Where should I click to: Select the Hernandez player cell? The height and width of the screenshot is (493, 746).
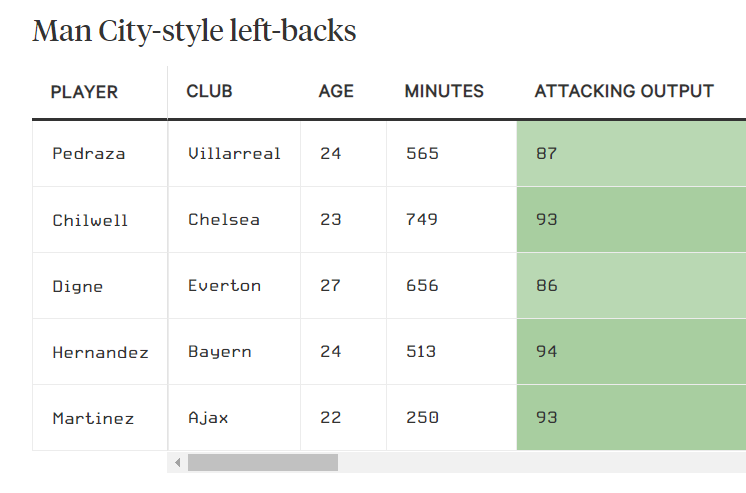pos(100,352)
